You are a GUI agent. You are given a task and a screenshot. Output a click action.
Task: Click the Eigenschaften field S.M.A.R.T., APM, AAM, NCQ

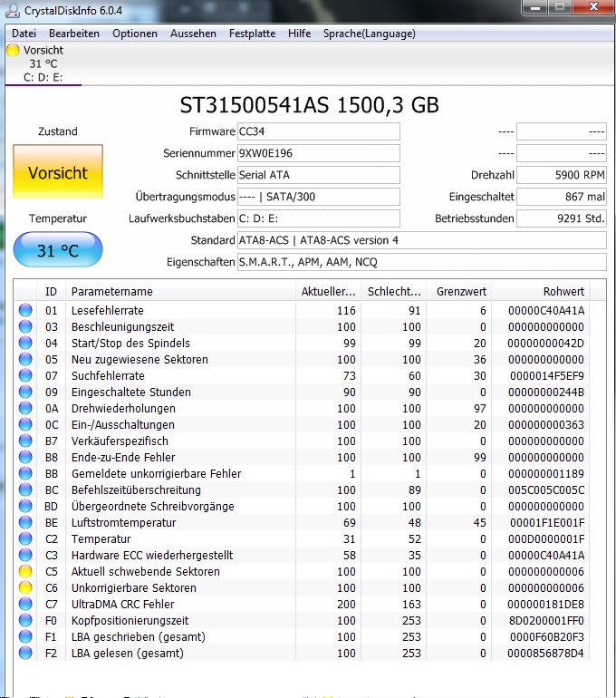pos(421,262)
